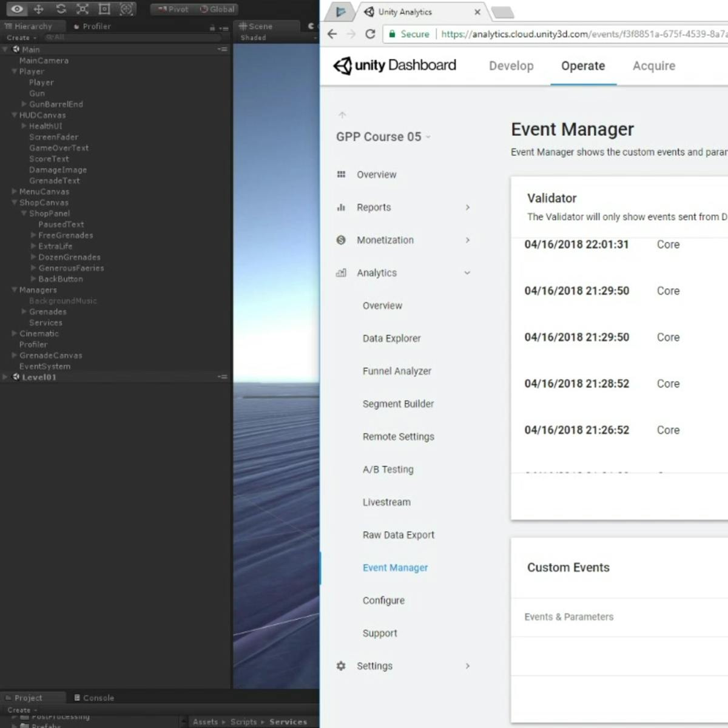Expand the FreeGrenades object
The width and height of the screenshot is (728, 728).
click(x=34, y=235)
